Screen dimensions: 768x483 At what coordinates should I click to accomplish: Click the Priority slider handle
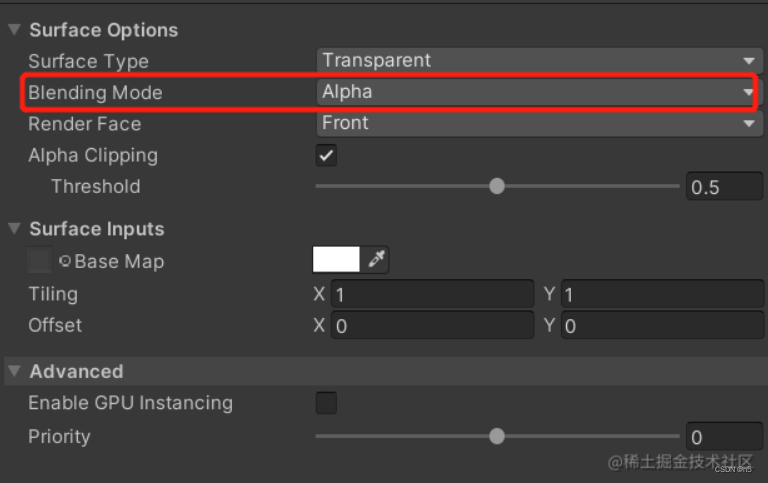tap(497, 436)
